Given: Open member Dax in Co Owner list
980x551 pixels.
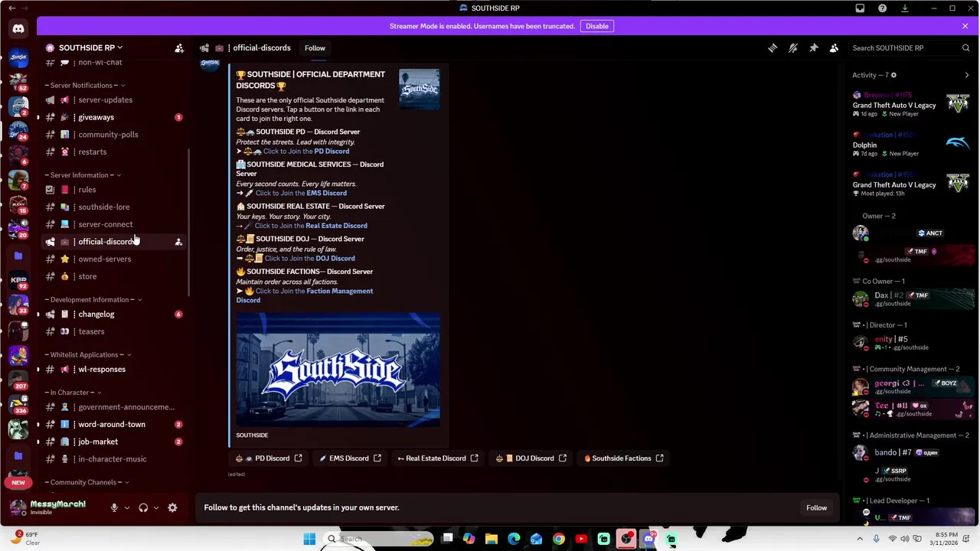Looking at the screenshot, I should click(911, 299).
